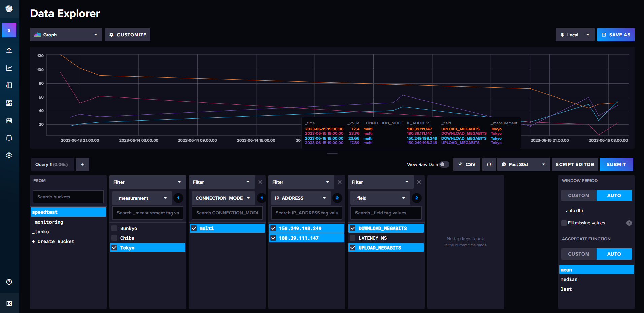Open the Load Data upload icon in sidebar
Viewport: 644px width, 313px height.
pos(9,50)
